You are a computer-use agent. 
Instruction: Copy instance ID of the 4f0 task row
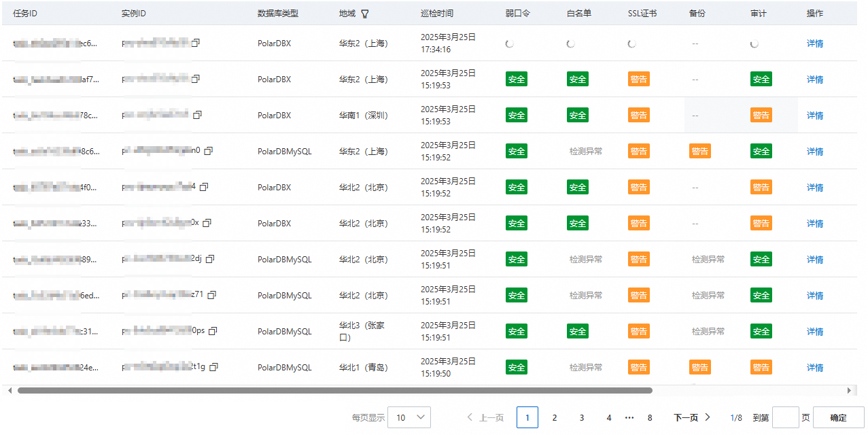204,187
